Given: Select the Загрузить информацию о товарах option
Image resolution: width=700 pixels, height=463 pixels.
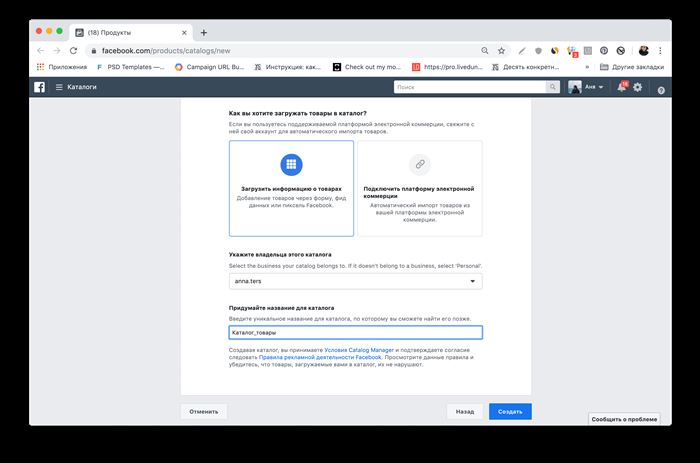Looking at the screenshot, I should click(x=292, y=188).
